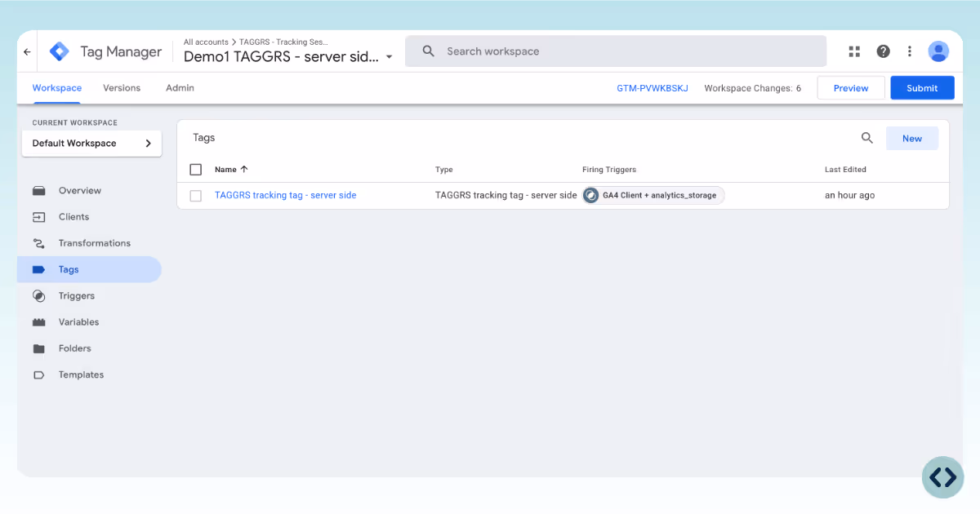Open the TAGGRS tracking tag - server side link
This screenshot has width=980, height=514.
[x=286, y=196]
